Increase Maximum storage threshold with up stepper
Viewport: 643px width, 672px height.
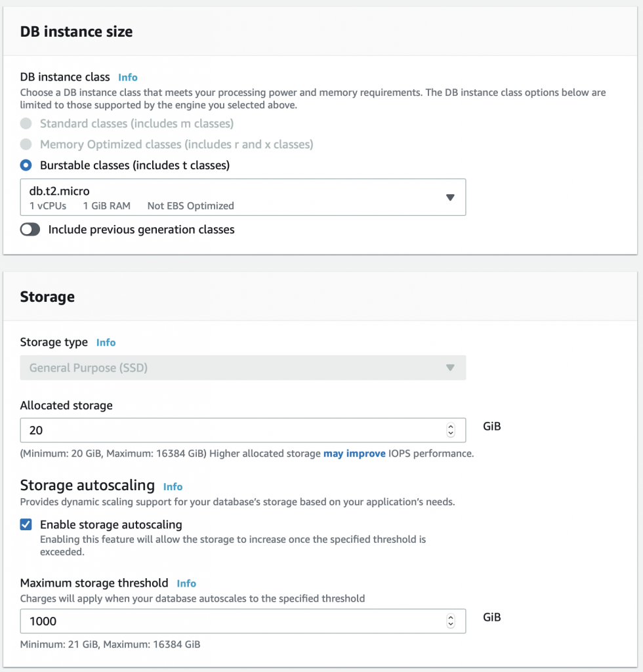point(451,617)
